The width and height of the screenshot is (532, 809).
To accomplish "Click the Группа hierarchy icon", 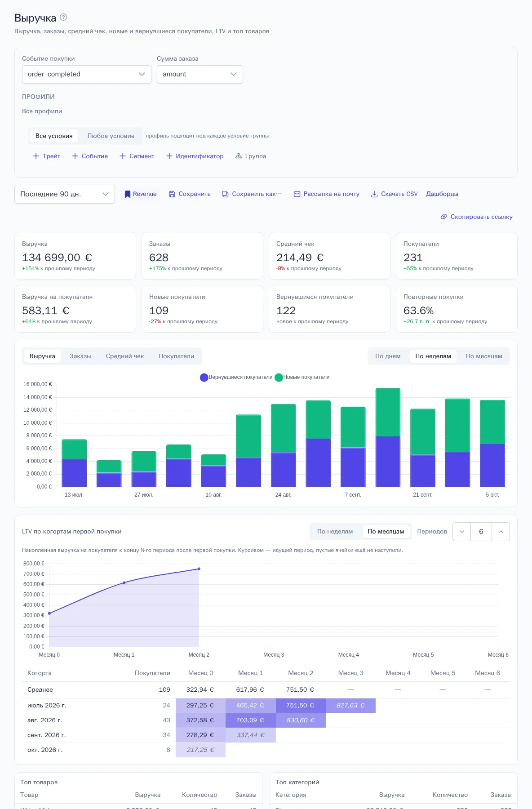I will [x=239, y=156].
